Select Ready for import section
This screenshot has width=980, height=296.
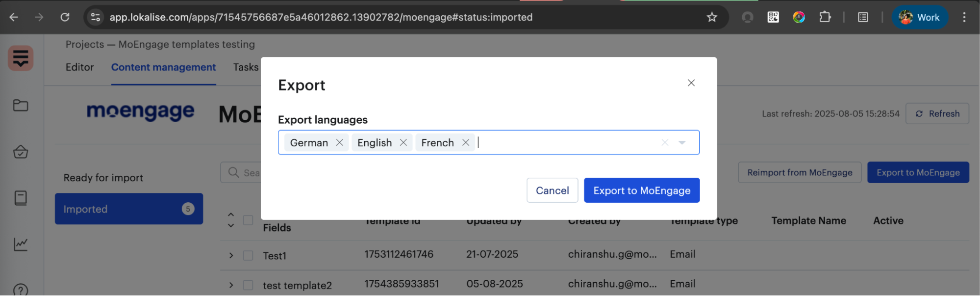coord(103,178)
